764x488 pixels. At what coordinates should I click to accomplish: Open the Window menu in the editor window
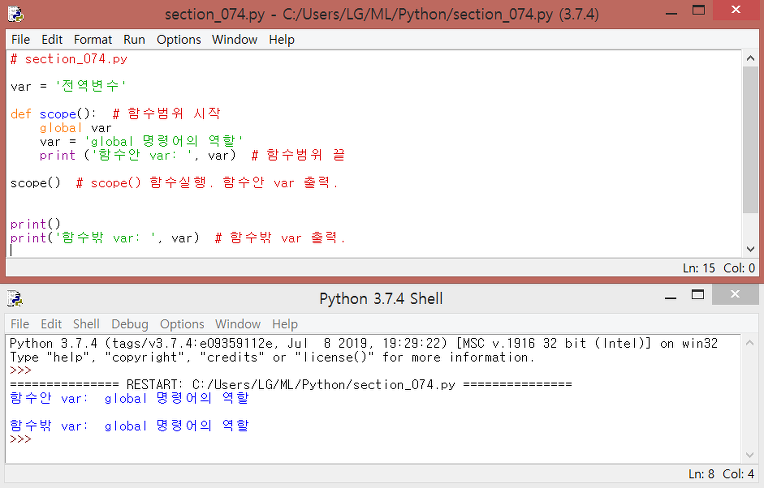pos(234,39)
